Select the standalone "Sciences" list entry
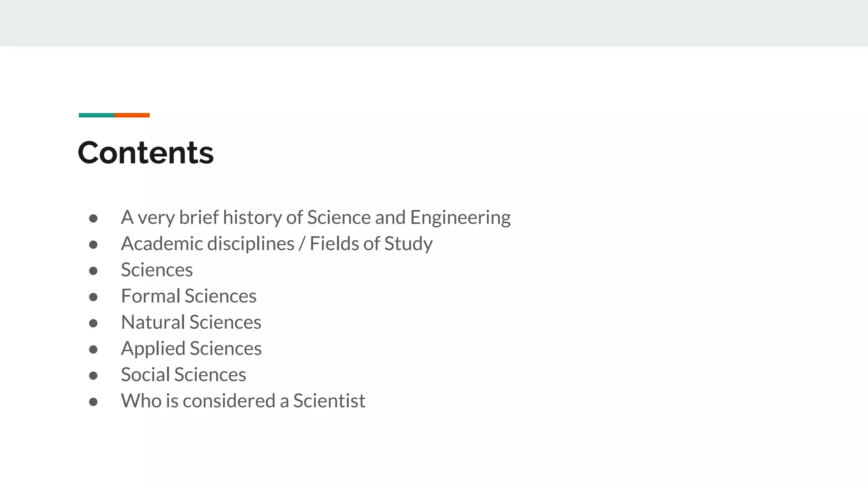Viewport: 868px width, 488px height. (x=156, y=270)
